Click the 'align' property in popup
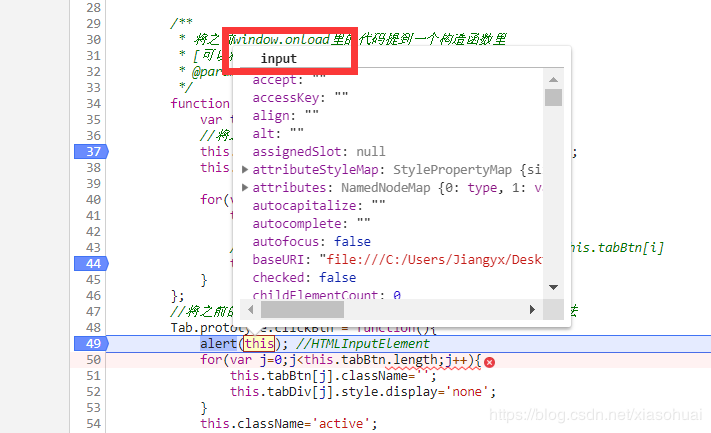Screen dimensions: 711x433 271,116
